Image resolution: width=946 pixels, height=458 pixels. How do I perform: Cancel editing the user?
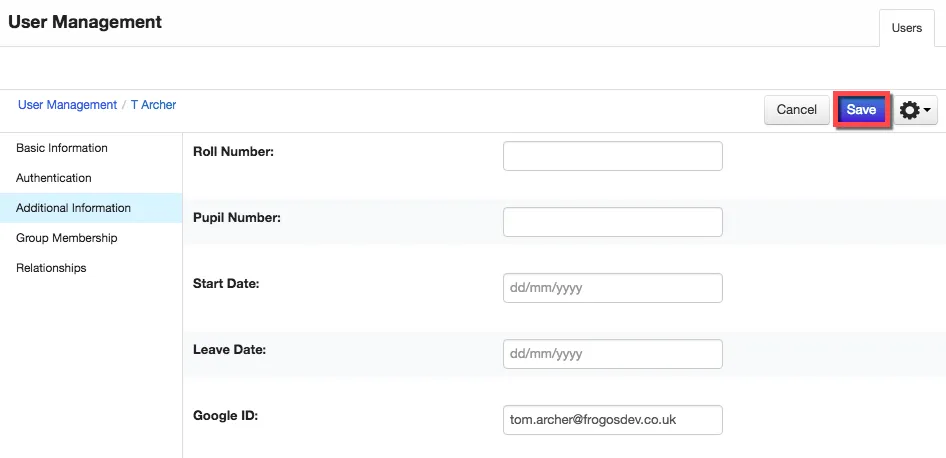796,110
